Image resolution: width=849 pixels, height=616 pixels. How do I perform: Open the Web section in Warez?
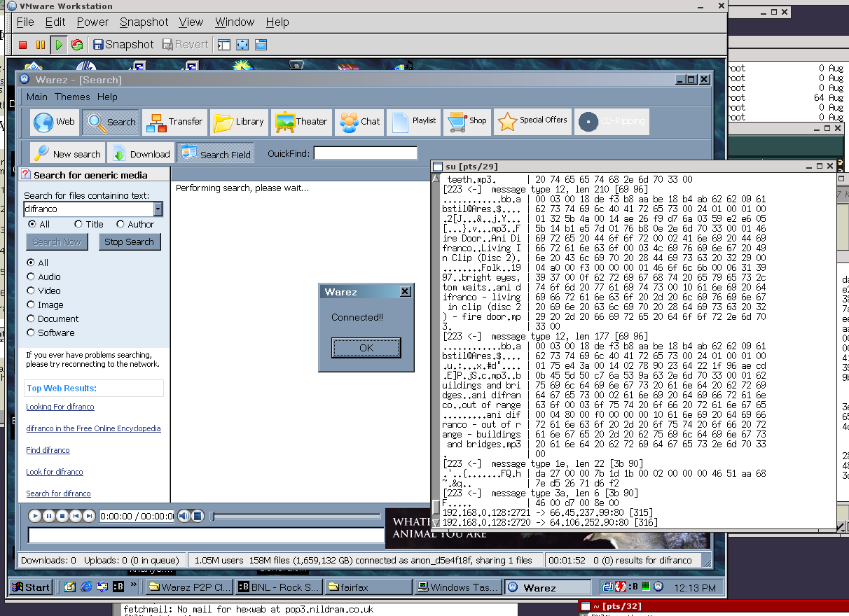(x=54, y=122)
